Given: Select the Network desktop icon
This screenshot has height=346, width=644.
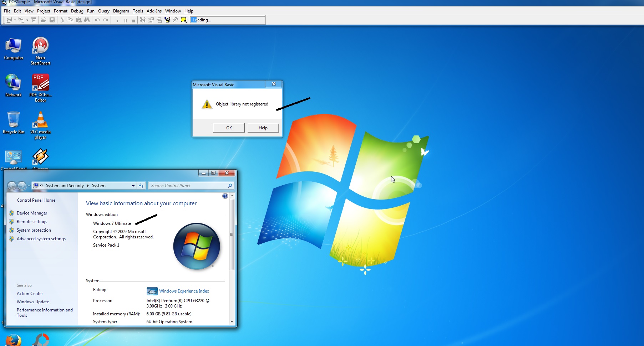Looking at the screenshot, I should click(x=13, y=86).
